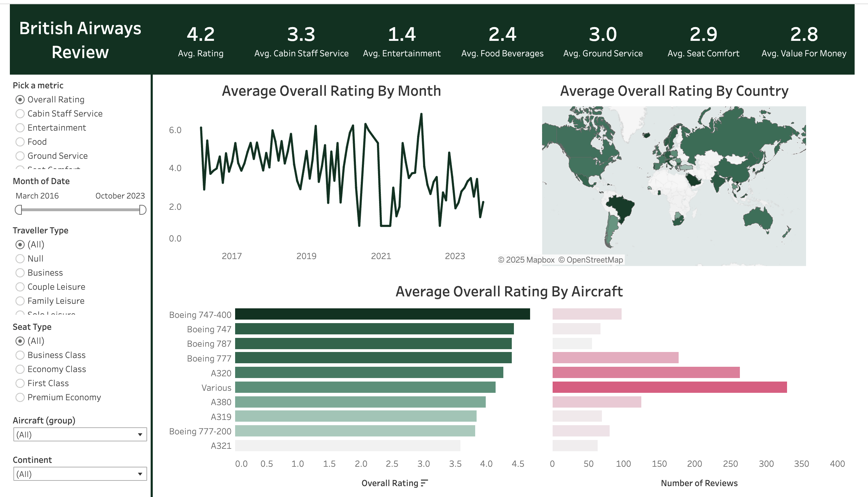Filter Seat Type to First Class

tap(20, 383)
